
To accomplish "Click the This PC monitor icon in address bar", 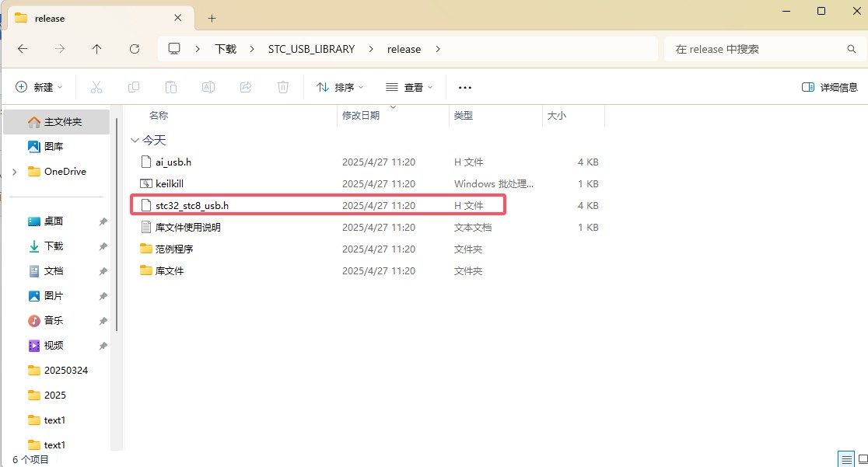I will pos(174,49).
